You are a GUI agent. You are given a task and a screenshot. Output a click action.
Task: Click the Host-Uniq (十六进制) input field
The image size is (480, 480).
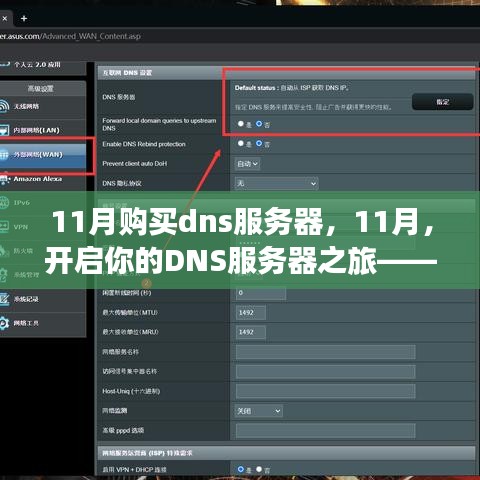click(326, 391)
